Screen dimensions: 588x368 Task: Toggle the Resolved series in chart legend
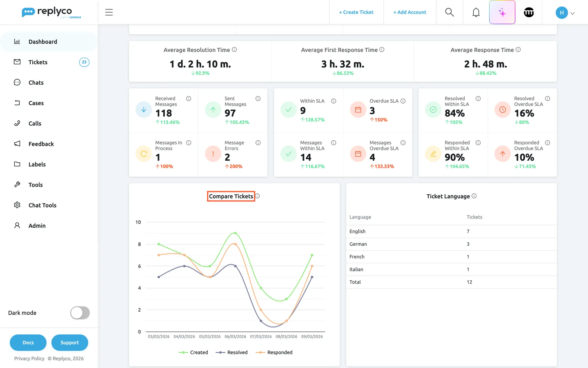232,352
